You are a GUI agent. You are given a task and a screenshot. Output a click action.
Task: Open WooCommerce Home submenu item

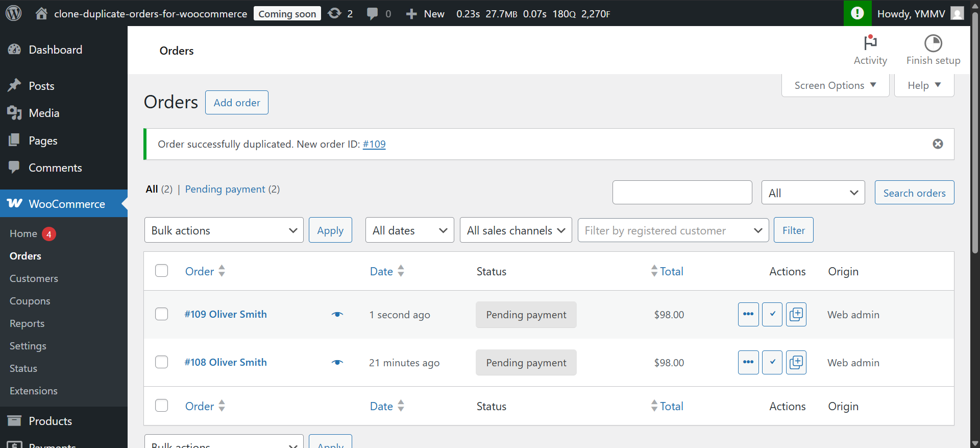(x=23, y=233)
